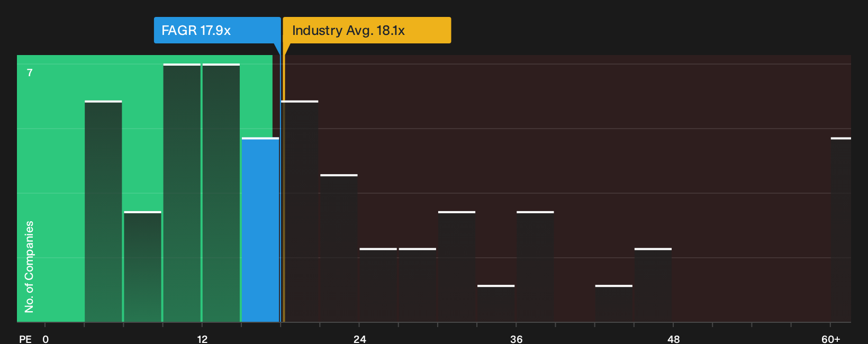Click the low bar for PE 42 to 45

(614, 303)
